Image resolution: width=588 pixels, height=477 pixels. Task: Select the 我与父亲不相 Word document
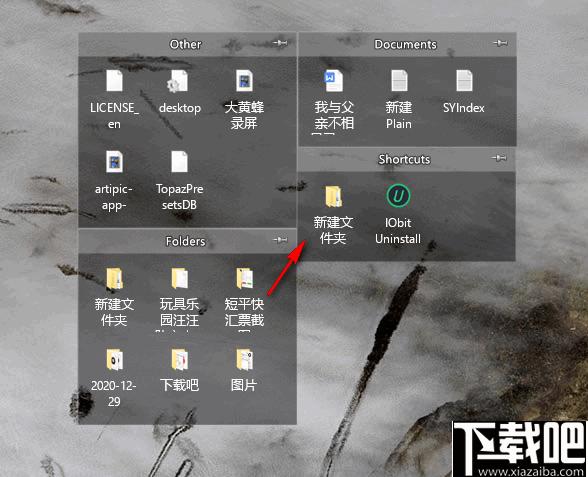(333, 81)
